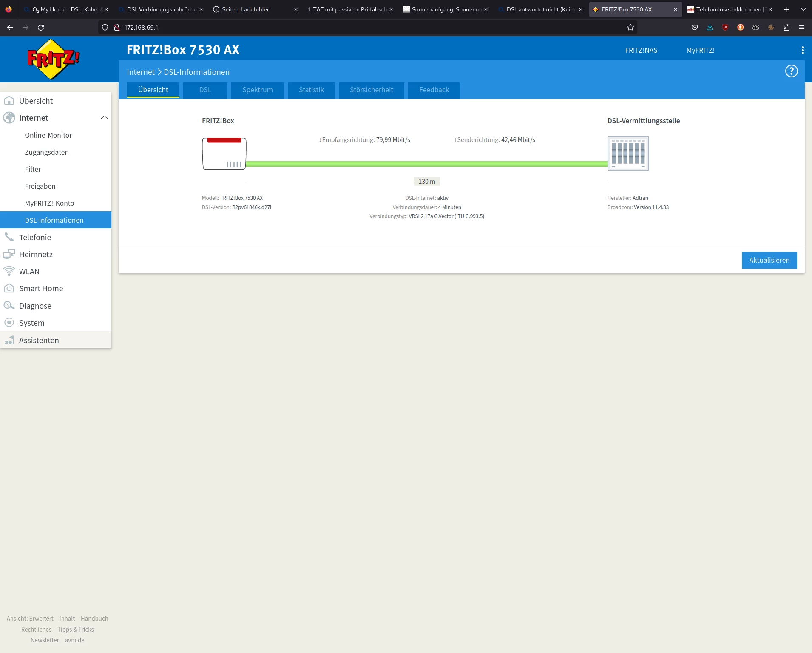Click the Pocket save icon in toolbar
Image resolution: width=812 pixels, height=653 pixels.
point(695,27)
